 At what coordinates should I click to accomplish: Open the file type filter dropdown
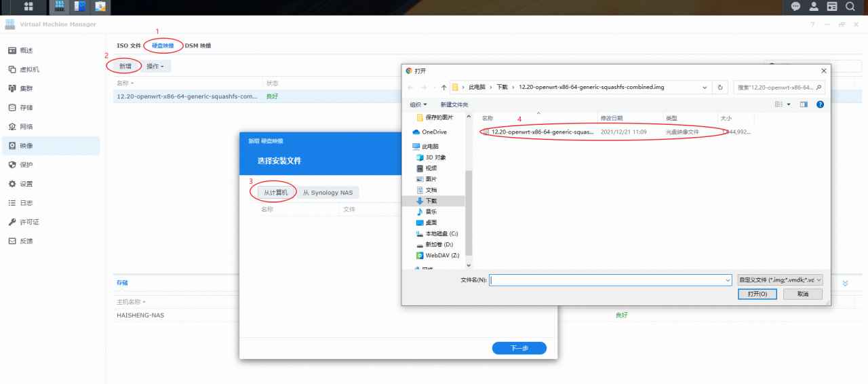click(x=781, y=280)
